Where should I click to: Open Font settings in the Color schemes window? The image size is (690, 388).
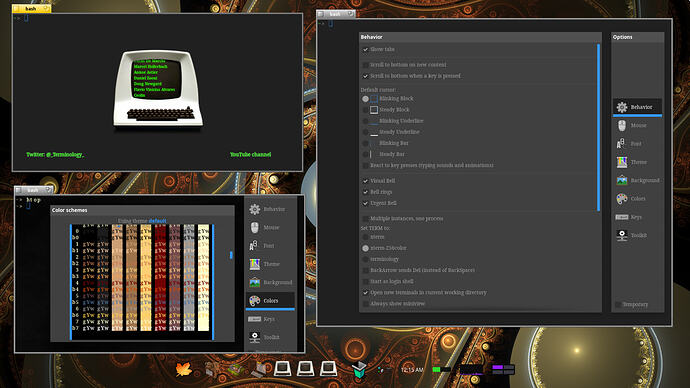[270, 246]
